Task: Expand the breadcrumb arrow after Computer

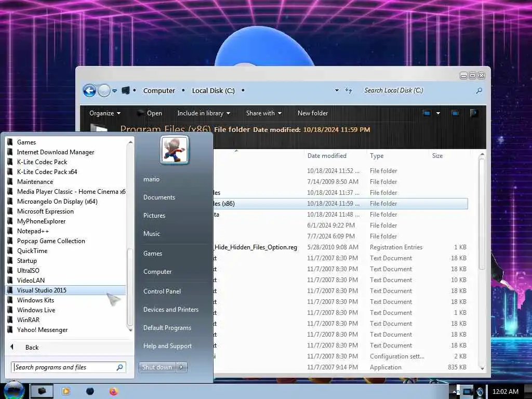Action: 183,90
